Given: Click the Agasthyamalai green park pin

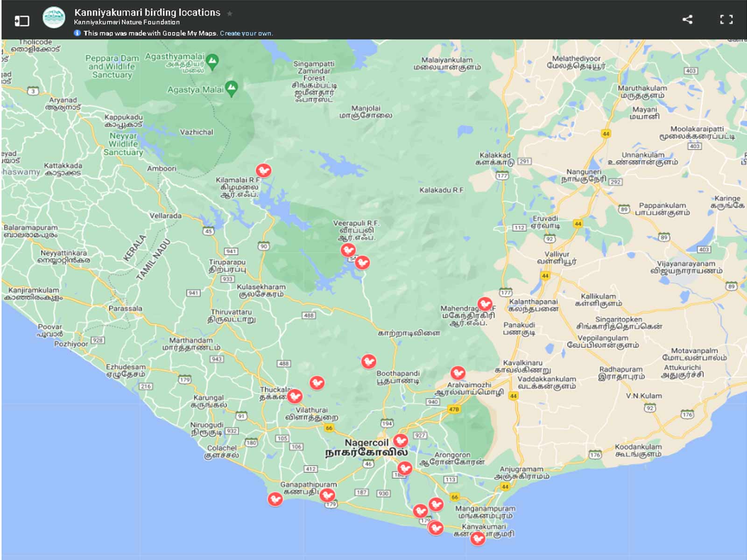Looking at the screenshot, I should click(x=212, y=62).
